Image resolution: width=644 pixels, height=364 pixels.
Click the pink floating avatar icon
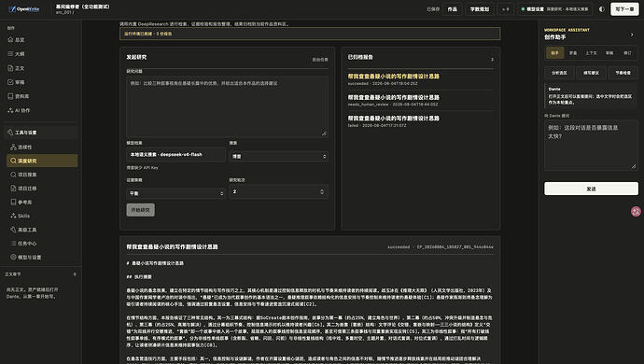636,211
